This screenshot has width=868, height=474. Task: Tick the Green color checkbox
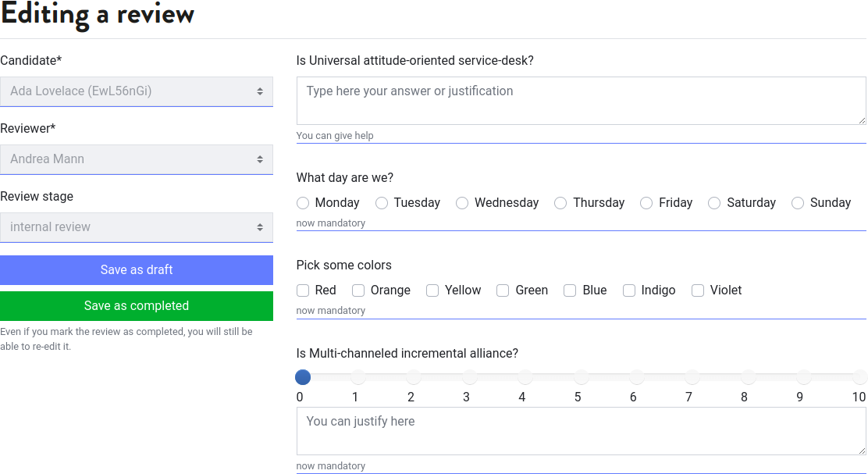[x=503, y=290]
